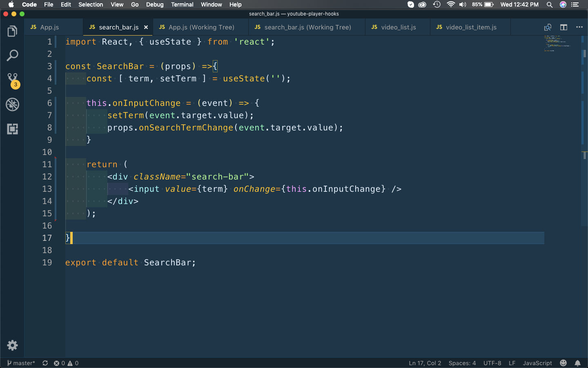Open the Manage gear menu
This screenshot has height=368, width=588.
(12, 345)
